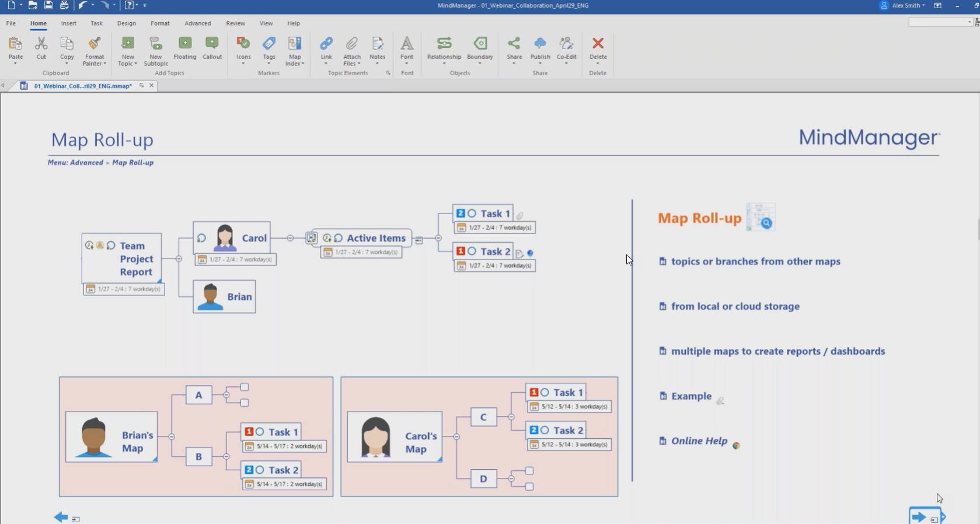The width and height of the screenshot is (980, 524).
Task: Collapse the Team Project Report branch
Action: click(179, 258)
